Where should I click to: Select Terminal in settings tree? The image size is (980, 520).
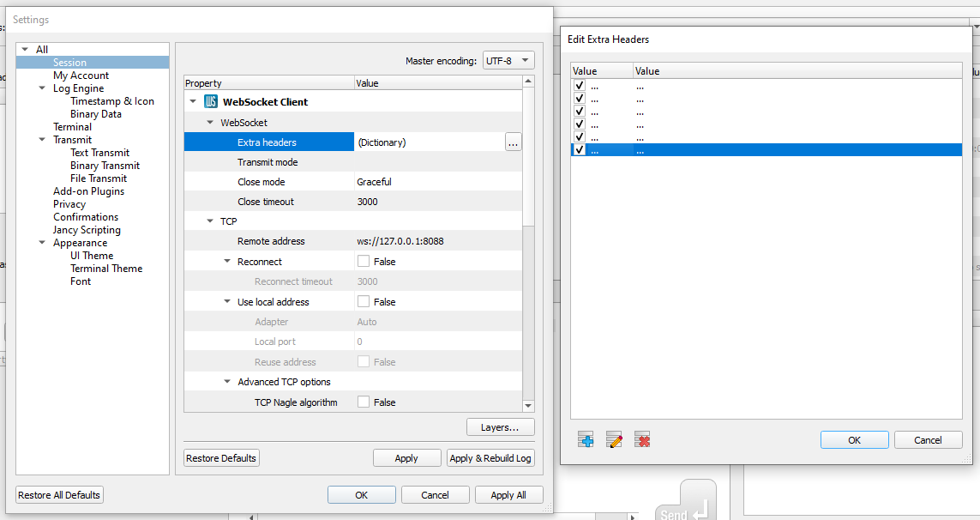73,127
